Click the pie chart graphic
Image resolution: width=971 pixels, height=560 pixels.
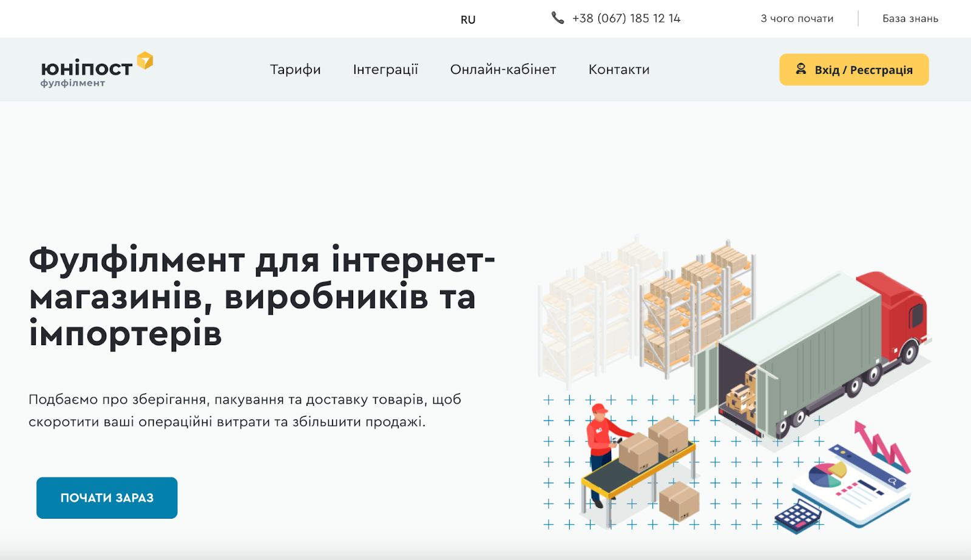826,474
